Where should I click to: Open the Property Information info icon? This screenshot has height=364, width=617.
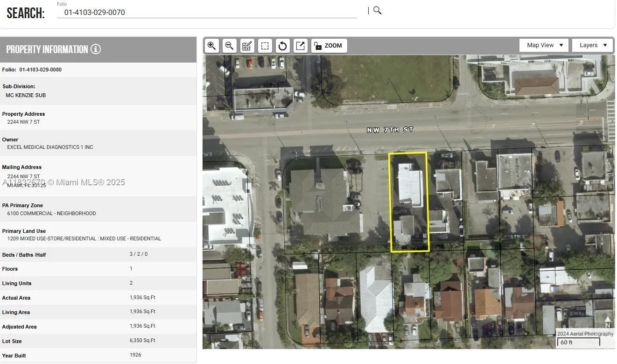96,49
